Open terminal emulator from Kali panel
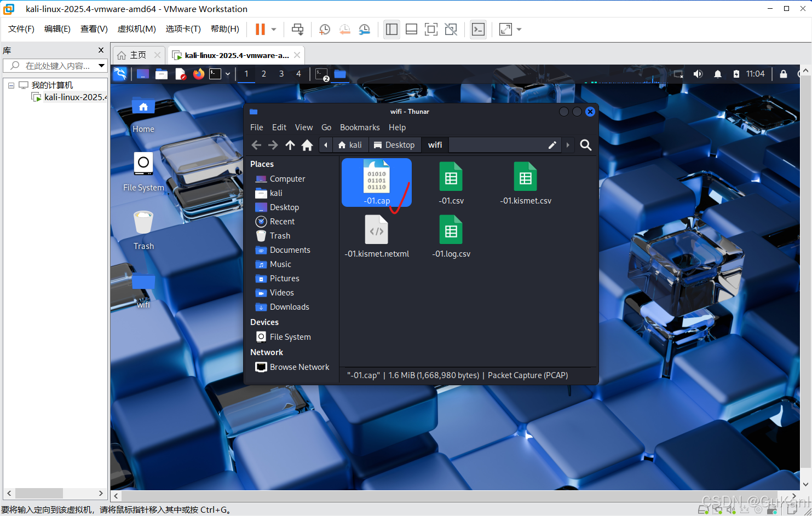 tap(215, 74)
